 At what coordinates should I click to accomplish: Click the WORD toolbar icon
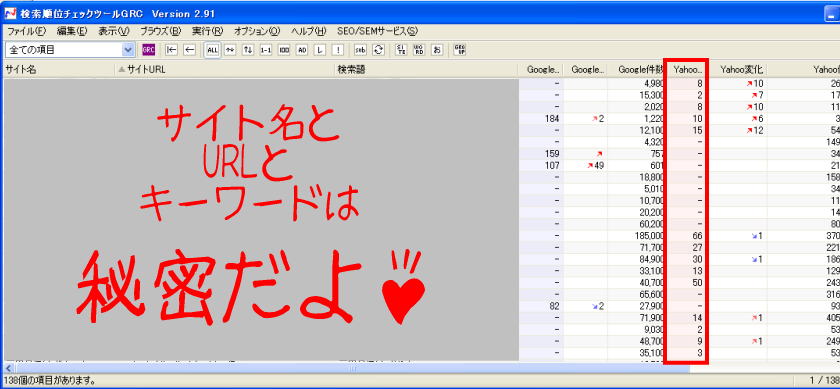pos(419,50)
